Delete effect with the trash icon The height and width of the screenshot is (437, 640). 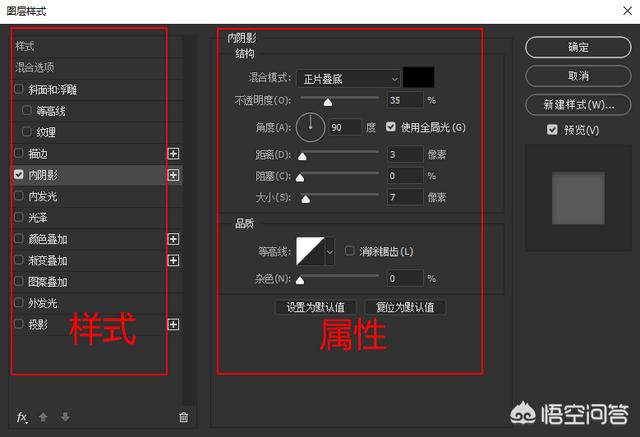coord(184,417)
